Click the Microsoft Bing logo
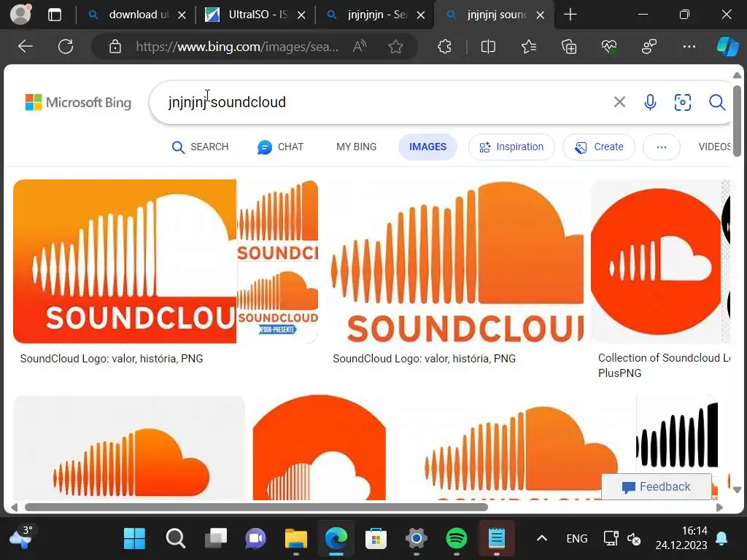Viewport: 747px width, 560px height. pyautogui.click(x=78, y=102)
